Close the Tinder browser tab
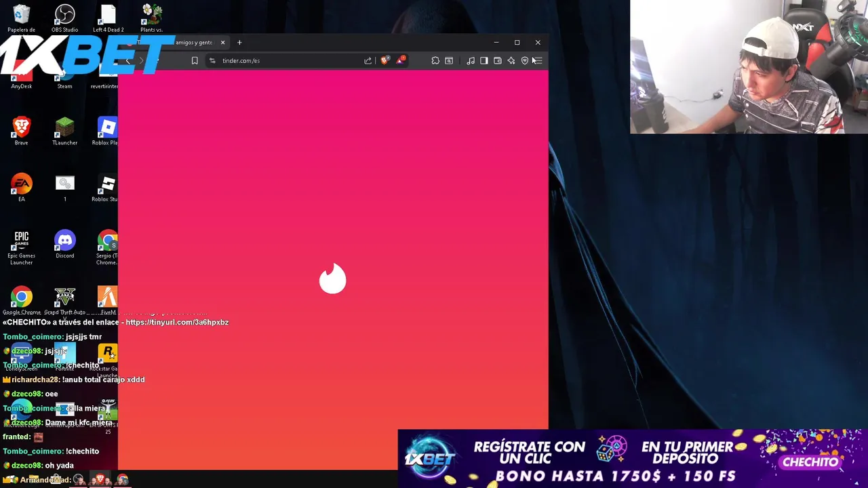This screenshot has height=488, width=868. [222, 43]
